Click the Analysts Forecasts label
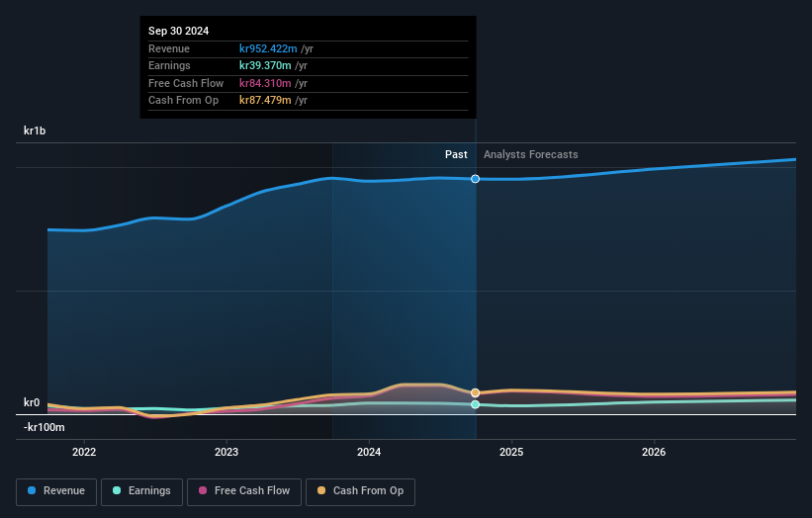The image size is (812, 518). point(531,155)
